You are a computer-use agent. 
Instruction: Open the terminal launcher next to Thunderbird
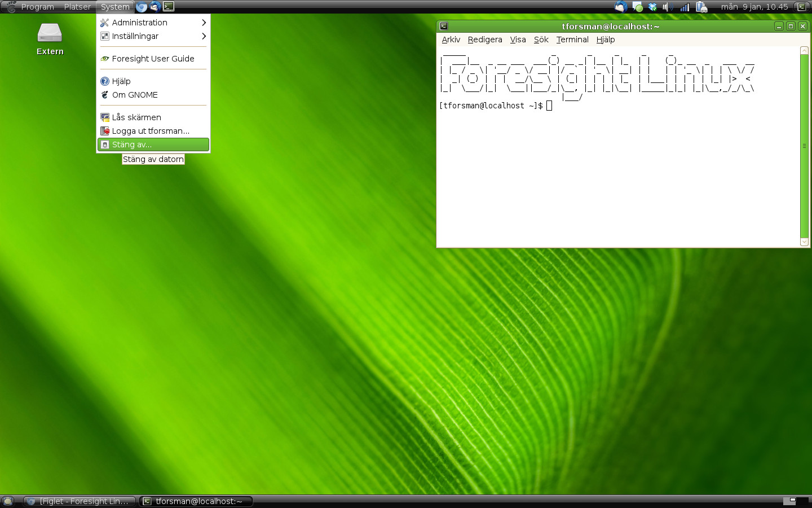(x=168, y=7)
